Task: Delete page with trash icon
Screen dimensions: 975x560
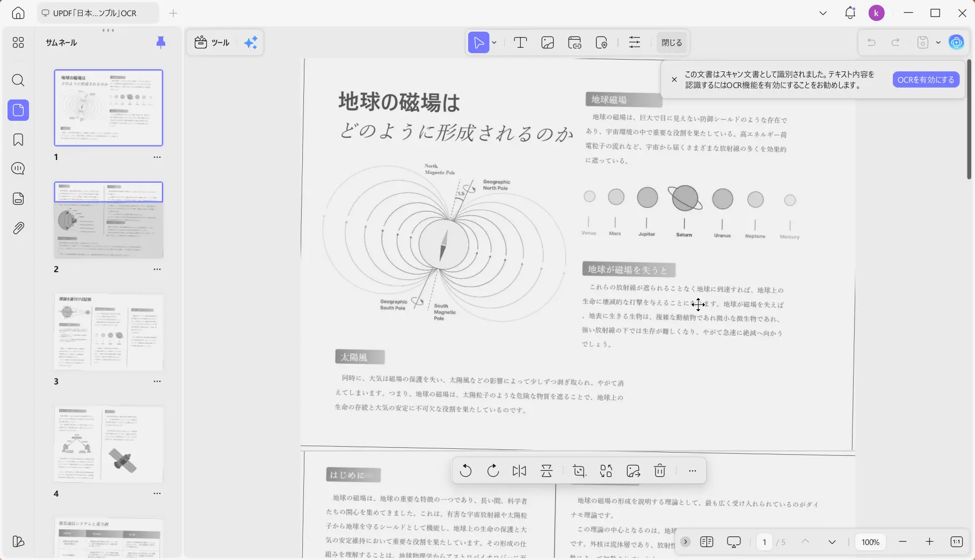Action: [x=660, y=471]
